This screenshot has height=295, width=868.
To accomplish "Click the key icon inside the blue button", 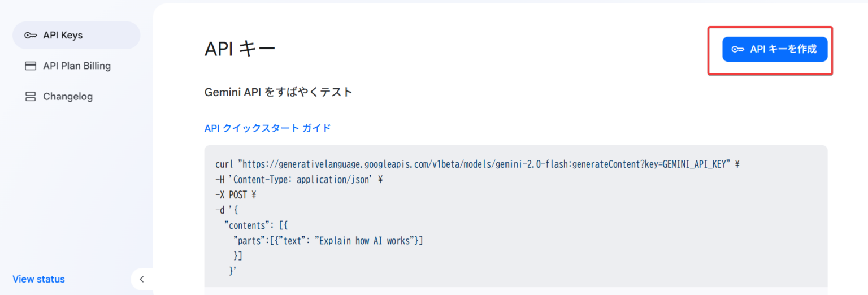I will pyautogui.click(x=737, y=49).
